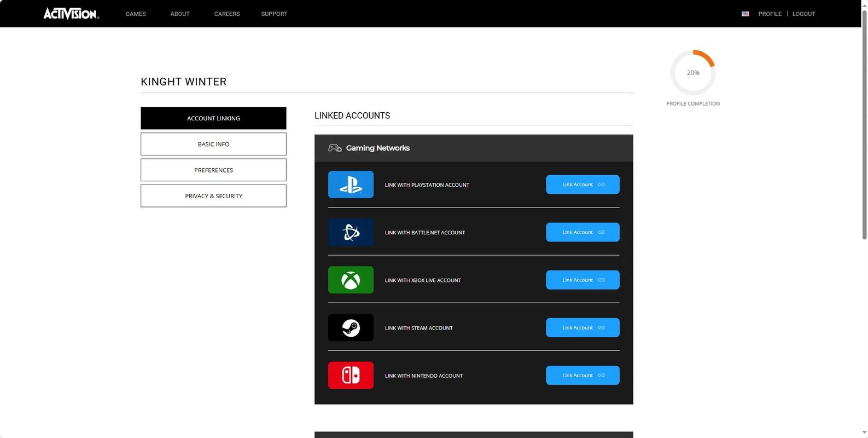The height and width of the screenshot is (438, 868).
Task: Click the scrollbar down arrow
Action: (864, 433)
